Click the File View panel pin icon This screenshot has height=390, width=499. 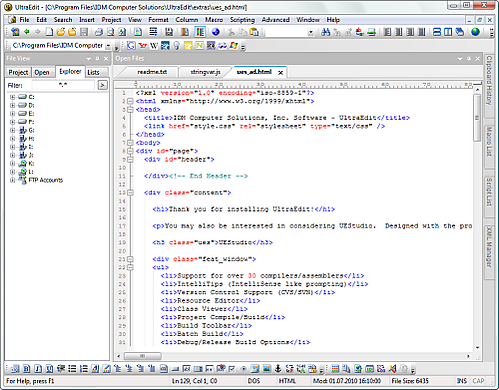(97, 59)
